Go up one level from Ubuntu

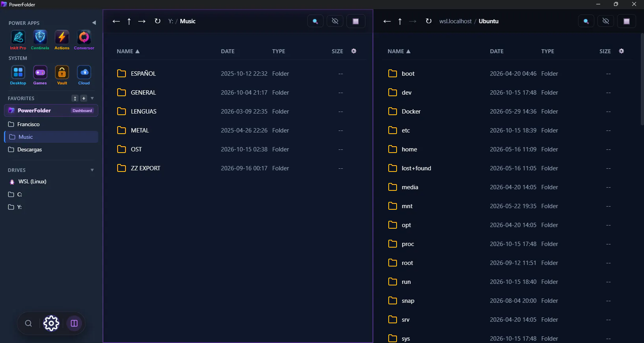pos(400,21)
